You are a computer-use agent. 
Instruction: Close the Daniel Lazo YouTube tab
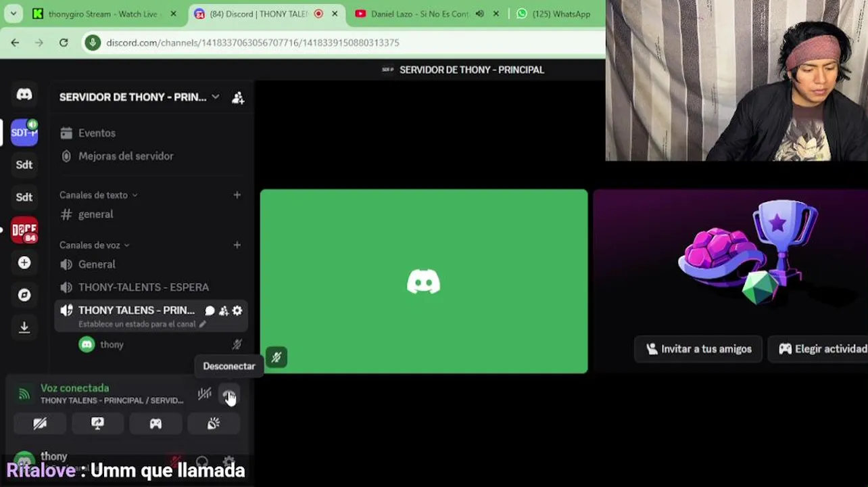point(496,14)
